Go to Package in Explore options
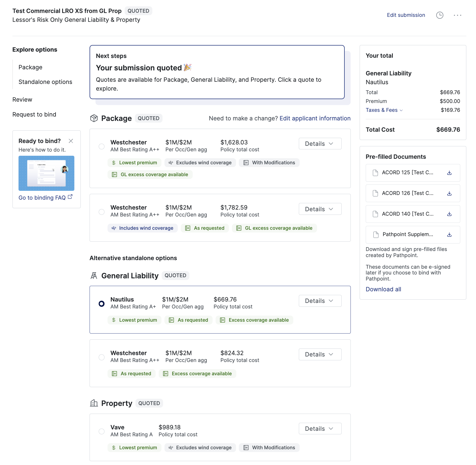This screenshot has height=465, width=476. [30, 67]
